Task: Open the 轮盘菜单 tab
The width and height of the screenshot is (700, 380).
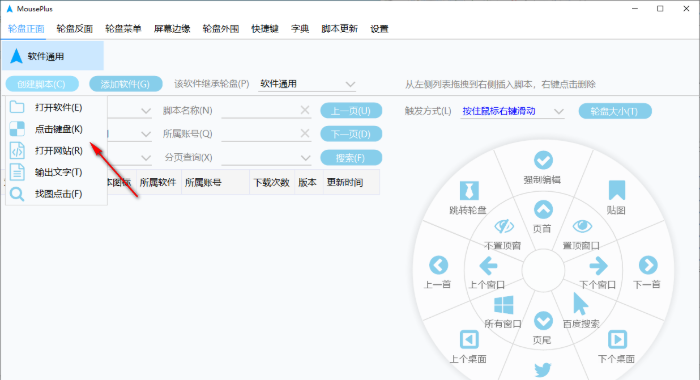Action: (123, 29)
